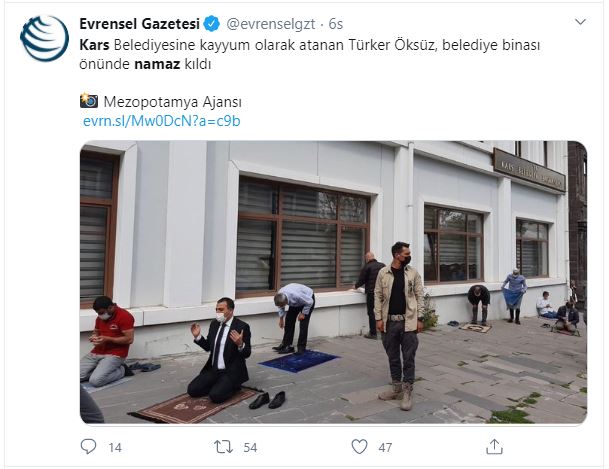Open the attached prayer photo
The width and height of the screenshot is (609, 469).
coord(334,282)
